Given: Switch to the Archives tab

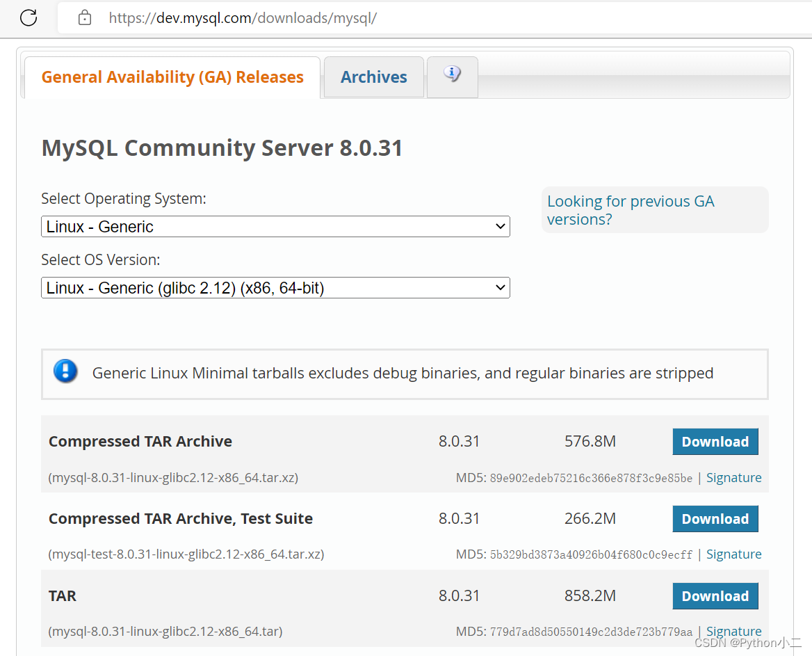Looking at the screenshot, I should coord(373,77).
